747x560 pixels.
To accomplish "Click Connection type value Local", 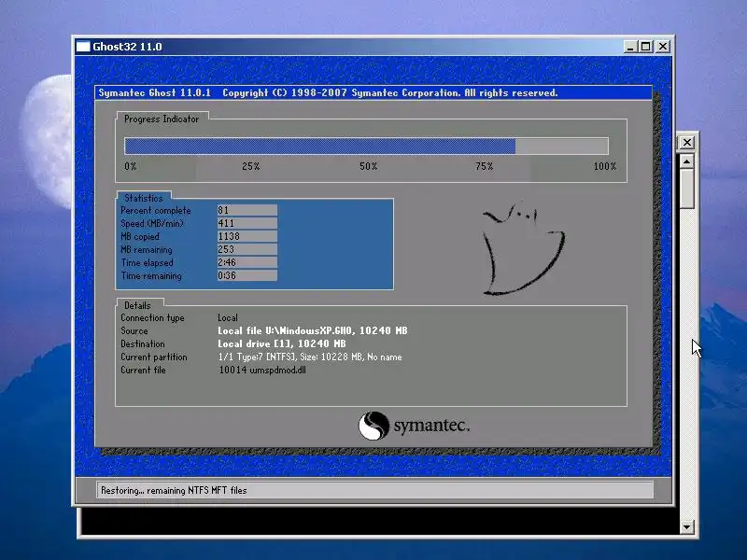I will point(228,317).
